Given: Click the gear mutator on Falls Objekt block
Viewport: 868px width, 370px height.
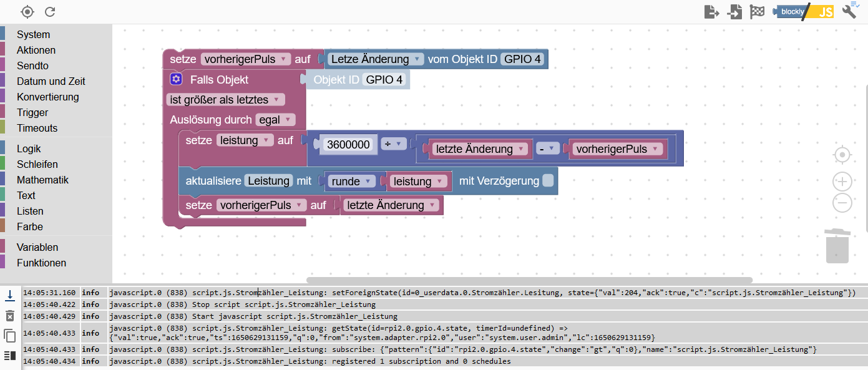Looking at the screenshot, I should coord(176,79).
